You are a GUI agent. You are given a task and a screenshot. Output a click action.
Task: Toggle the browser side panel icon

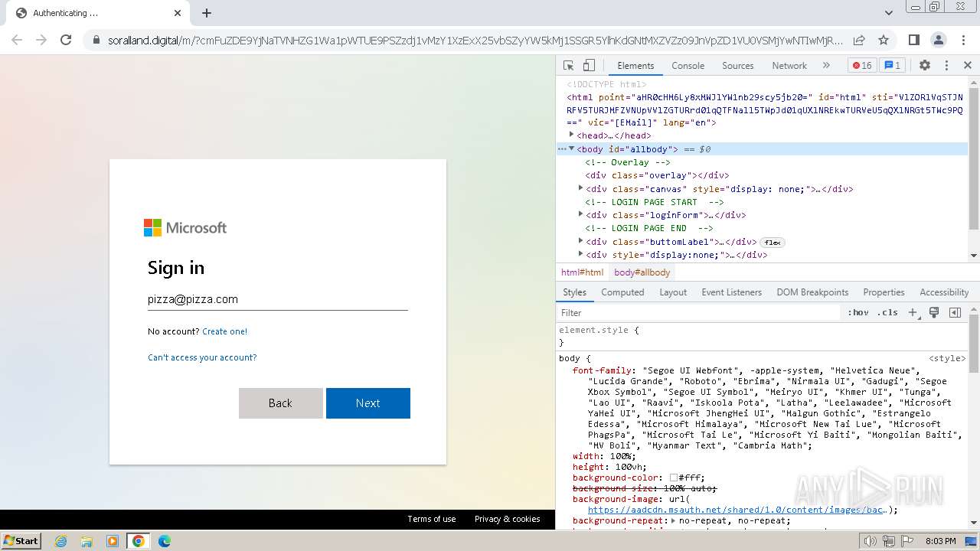coord(914,40)
